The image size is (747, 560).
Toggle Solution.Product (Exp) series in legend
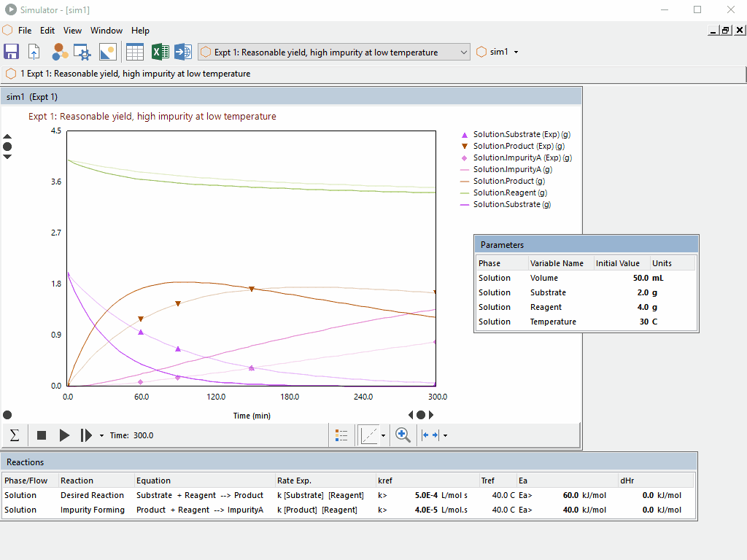click(x=518, y=146)
